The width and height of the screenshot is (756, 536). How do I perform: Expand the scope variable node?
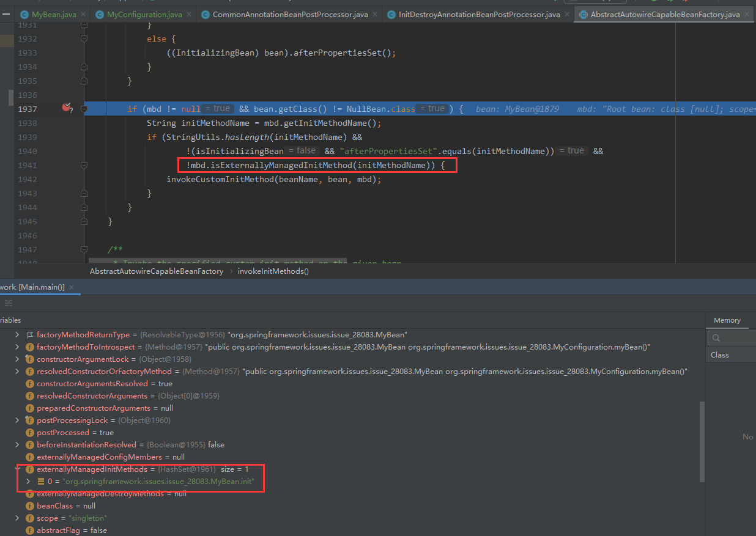pos(18,518)
